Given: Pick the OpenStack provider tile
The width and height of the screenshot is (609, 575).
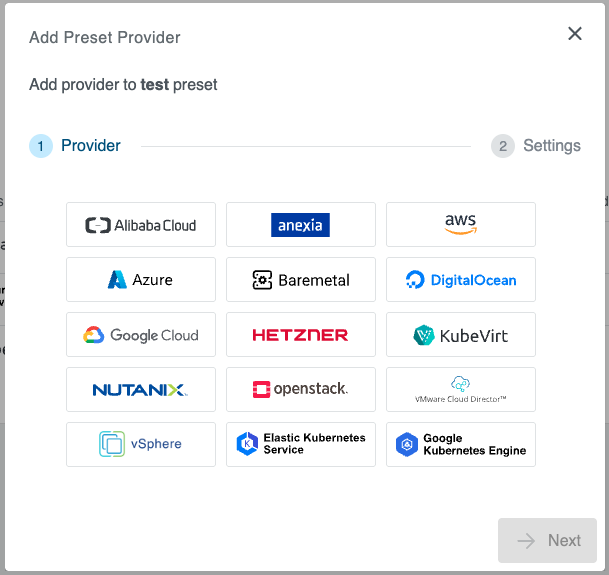Looking at the screenshot, I should (301, 390).
